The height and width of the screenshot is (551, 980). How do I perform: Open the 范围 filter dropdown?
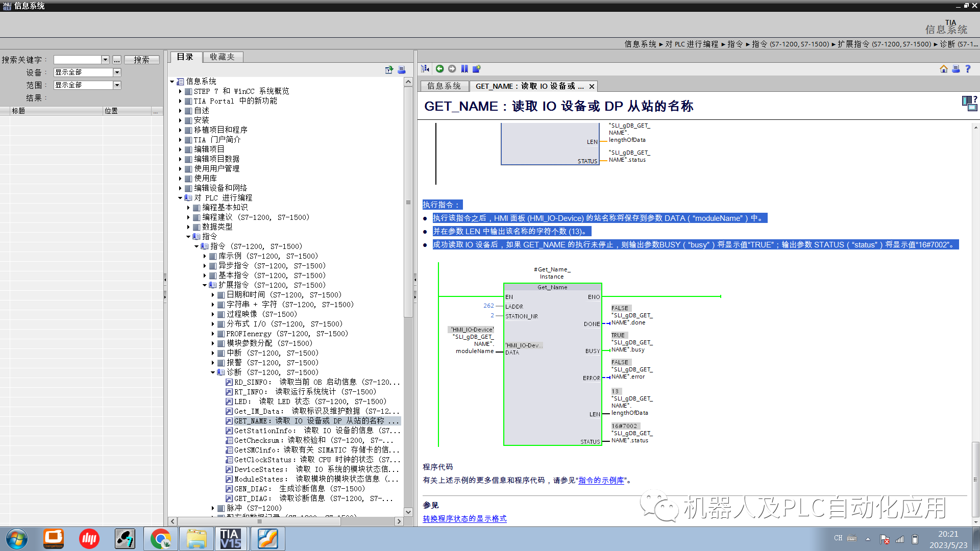tap(117, 85)
